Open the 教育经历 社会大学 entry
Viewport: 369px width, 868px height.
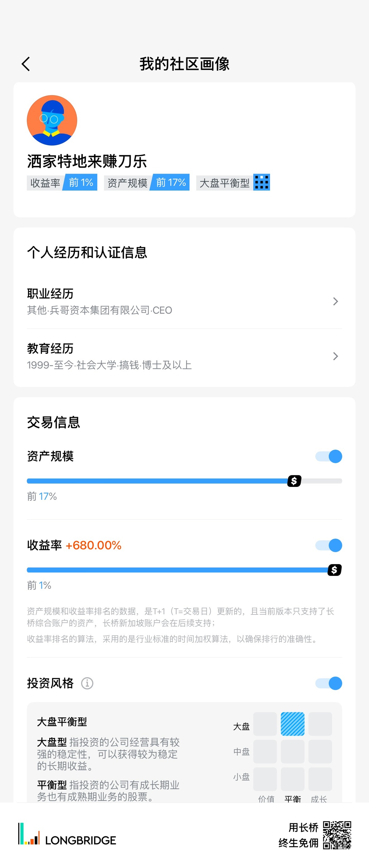click(x=109, y=365)
